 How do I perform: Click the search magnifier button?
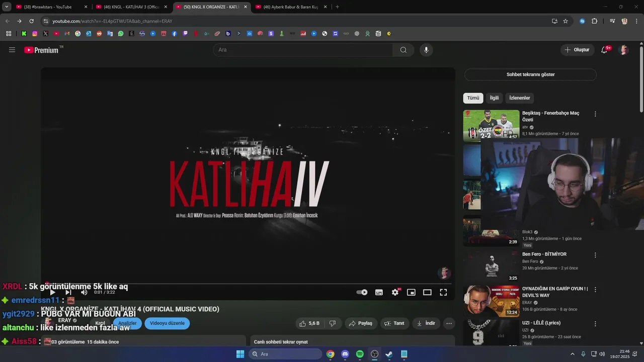[x=404, y=50]
